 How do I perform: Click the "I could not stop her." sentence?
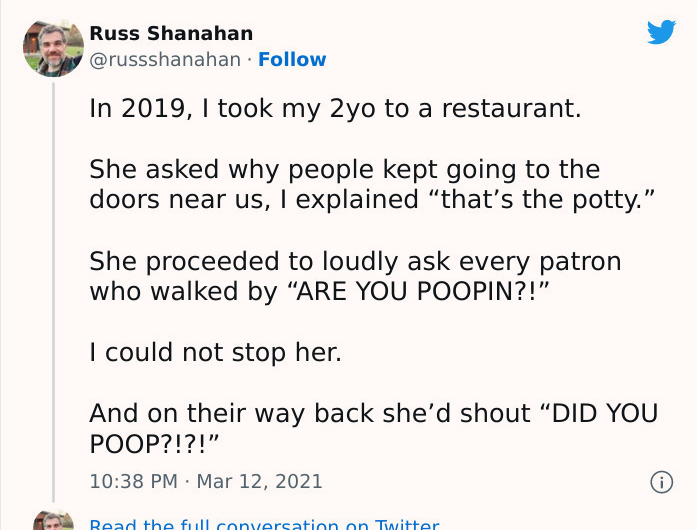click(x=215, y=353)
